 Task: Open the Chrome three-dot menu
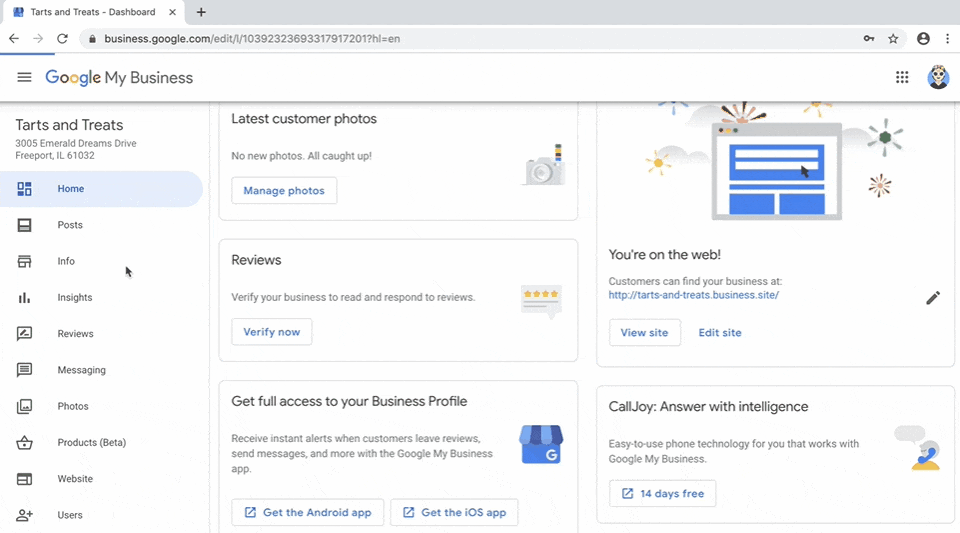[x=946, y=39]
